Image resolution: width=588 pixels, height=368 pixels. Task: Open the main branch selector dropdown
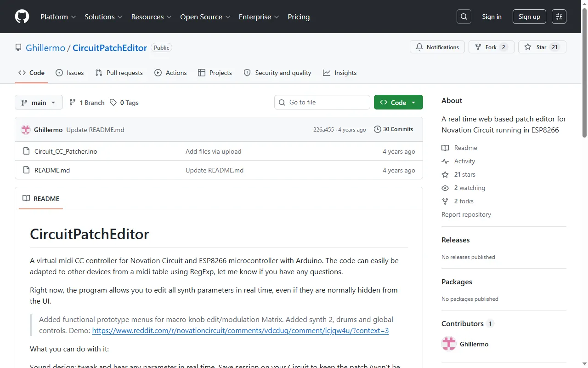click(x=39, y=103)
